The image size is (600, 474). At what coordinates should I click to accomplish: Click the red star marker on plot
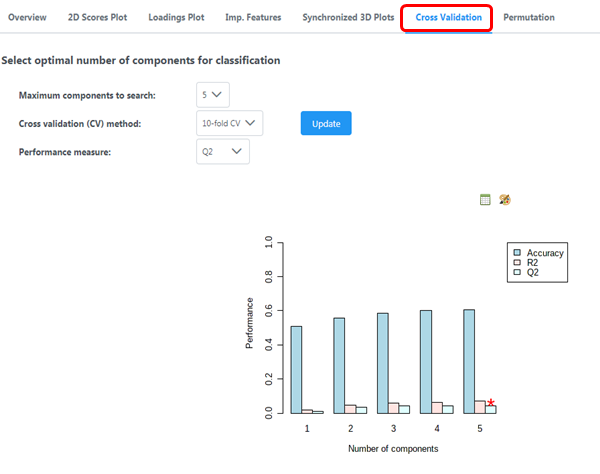click(491, 402)
